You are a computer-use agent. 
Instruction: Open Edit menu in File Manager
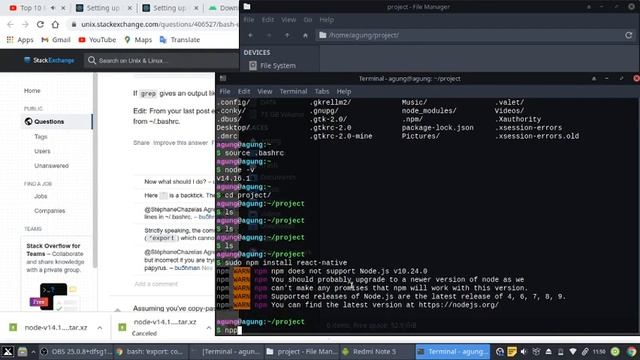(x=268, y=20)
